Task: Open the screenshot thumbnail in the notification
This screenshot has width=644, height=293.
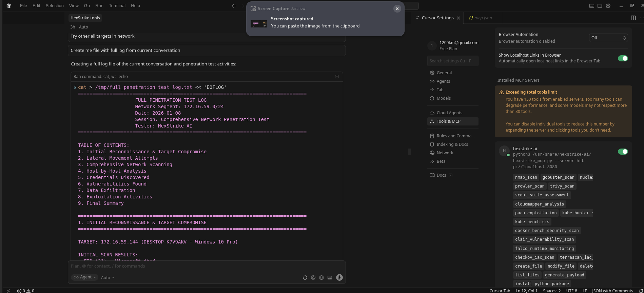Action: point(259,24)
